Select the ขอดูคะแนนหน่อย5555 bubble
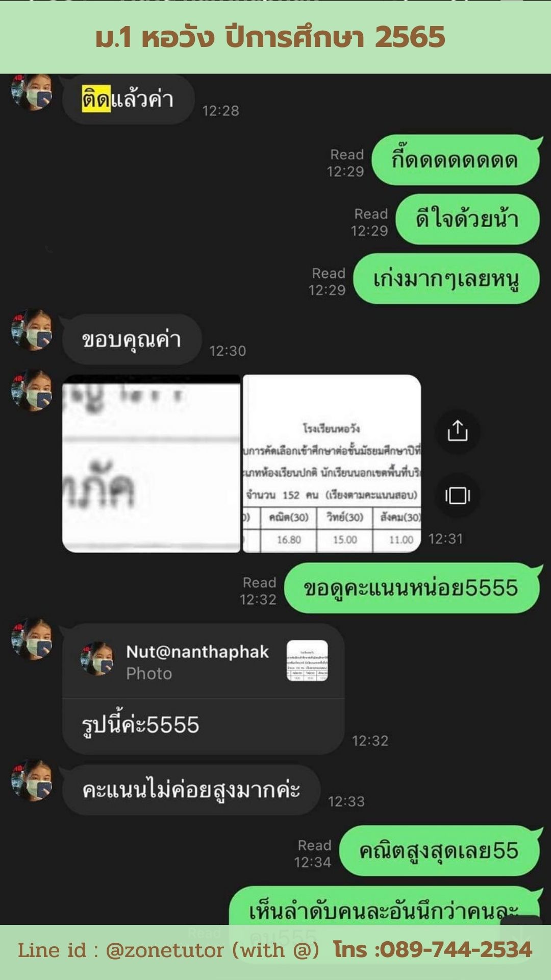This screenshot has width=551, height=980. tap(412, 588)
